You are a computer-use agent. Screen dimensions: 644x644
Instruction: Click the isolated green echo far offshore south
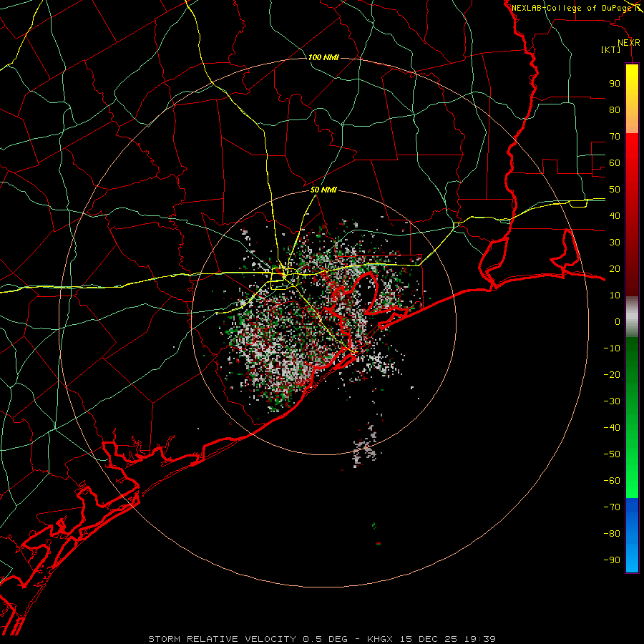(374, 525)
